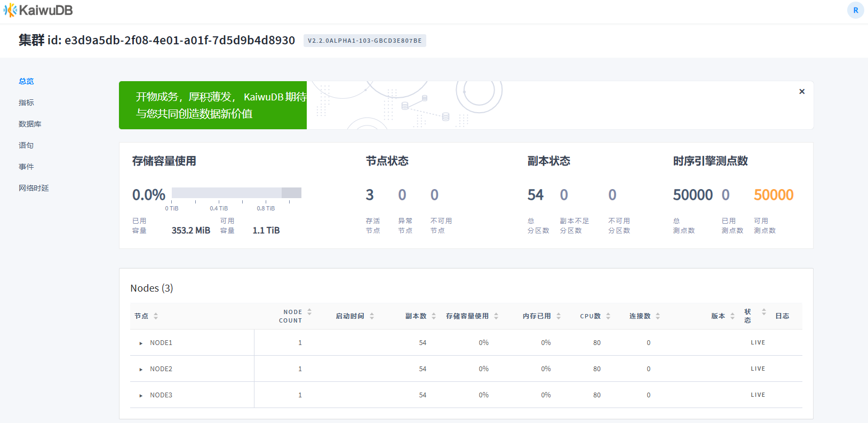Screen dimensions: 868x423
Task: Open the 网络时延 network latency page
Action: click(x=34, y=188)
